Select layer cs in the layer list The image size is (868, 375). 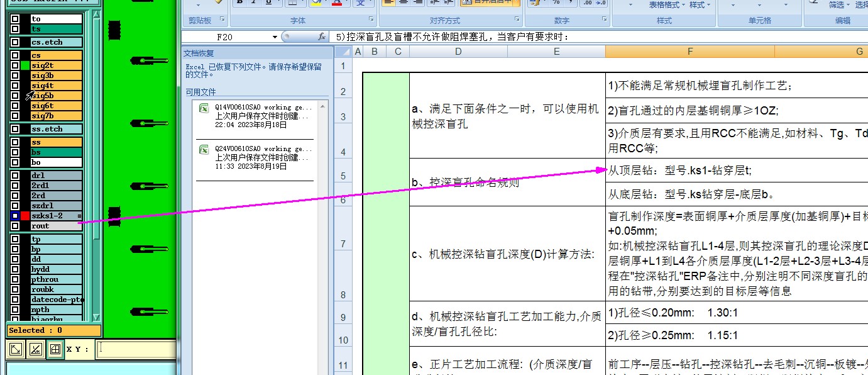pyautogui.click(x=57, y=55)
